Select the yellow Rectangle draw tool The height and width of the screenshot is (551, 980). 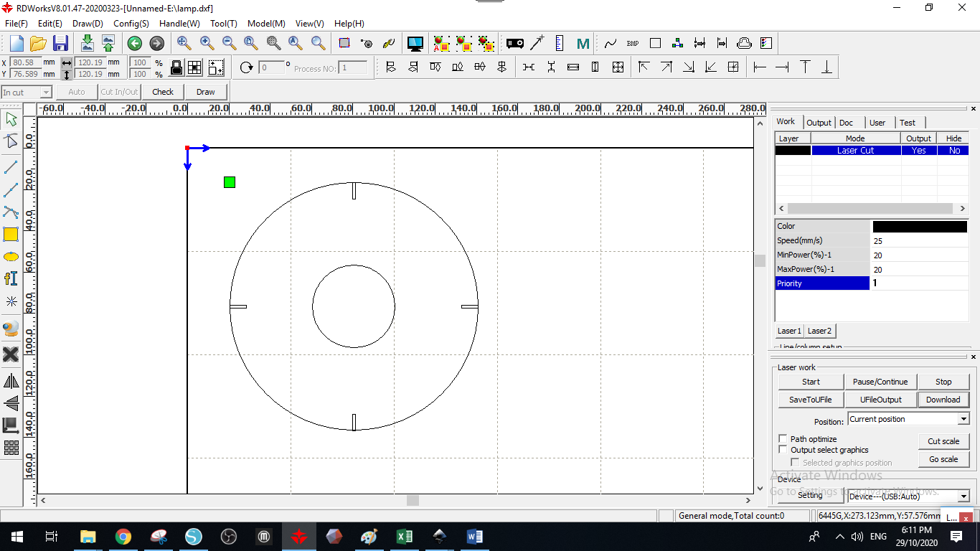11,234
